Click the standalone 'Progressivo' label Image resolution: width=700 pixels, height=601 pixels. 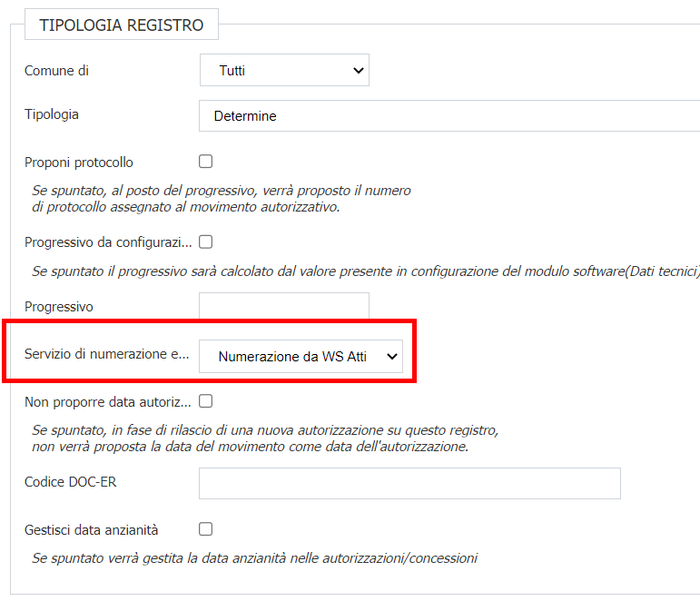point(59,307)
